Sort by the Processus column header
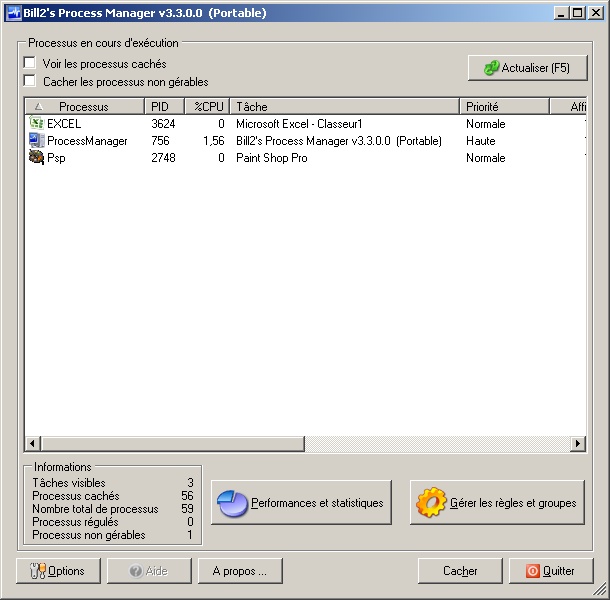 [x=84, y=107]
